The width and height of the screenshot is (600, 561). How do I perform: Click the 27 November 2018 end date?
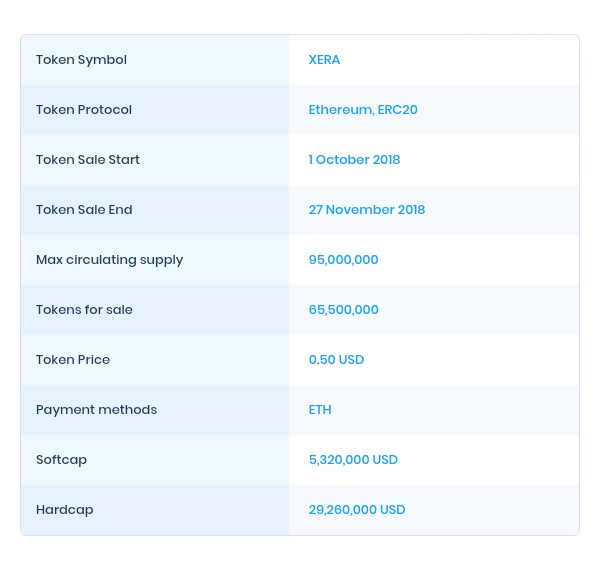click(x=367, y=210)
